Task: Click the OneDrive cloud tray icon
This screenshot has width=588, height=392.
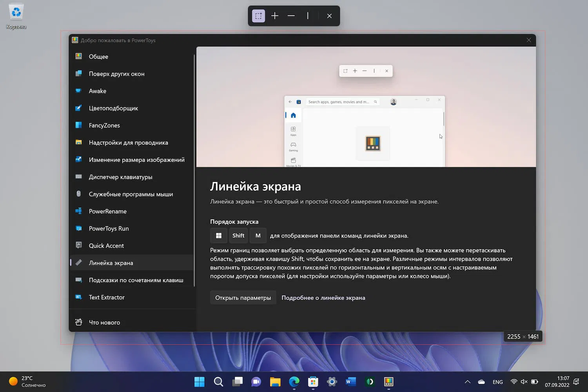Action: (481, 382)
